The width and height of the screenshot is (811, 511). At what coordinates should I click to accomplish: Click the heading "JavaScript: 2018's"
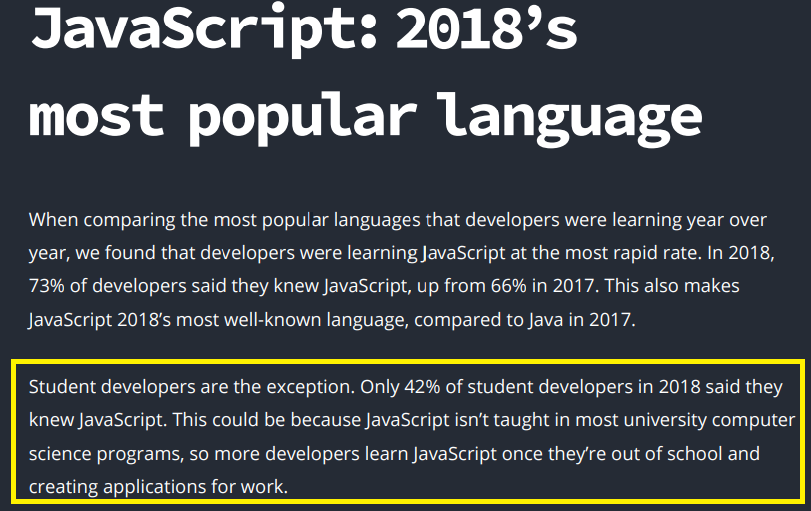[x=304, y=29]
